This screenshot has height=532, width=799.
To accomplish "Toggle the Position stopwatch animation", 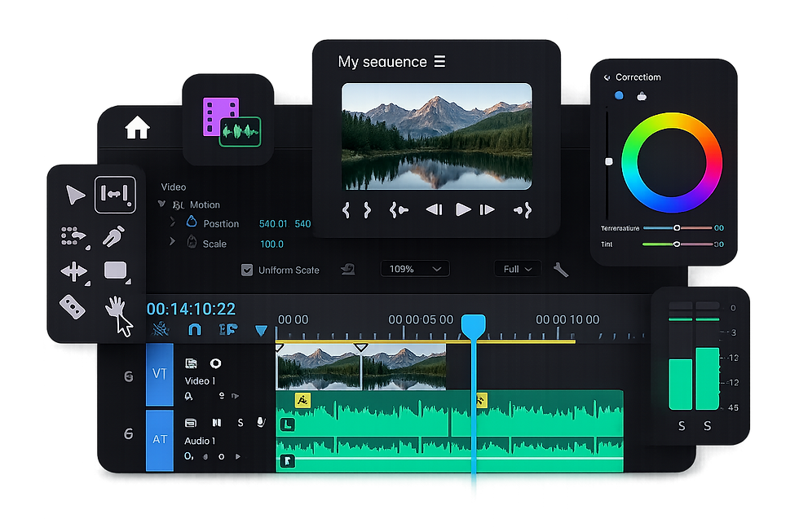I will click(x=192, y=222).
